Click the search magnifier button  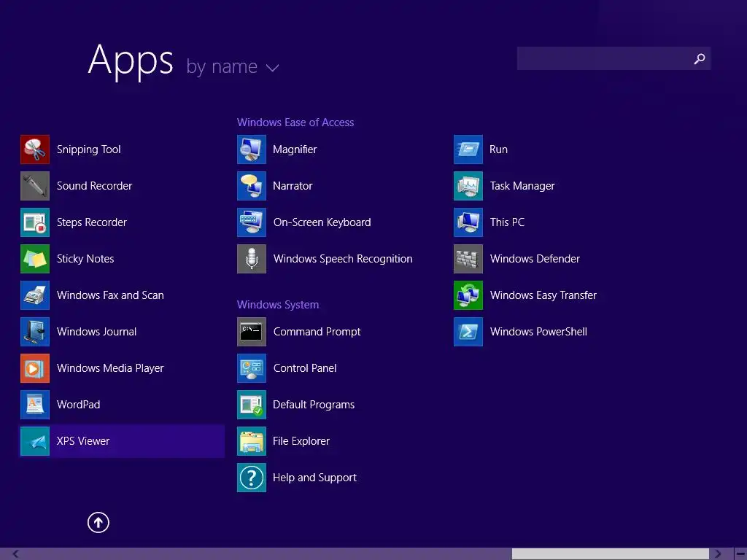700,58
